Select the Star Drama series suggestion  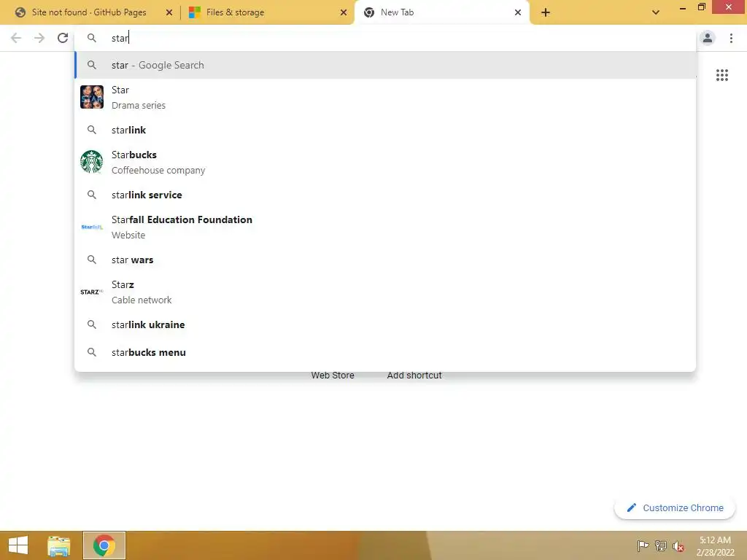385,97
